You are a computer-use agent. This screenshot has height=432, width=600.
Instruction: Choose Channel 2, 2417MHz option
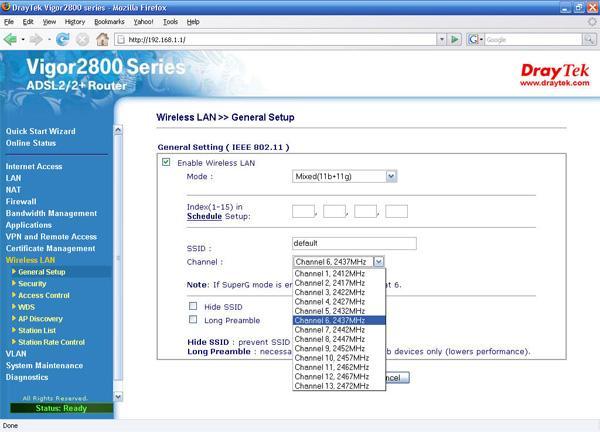(339, 283)
